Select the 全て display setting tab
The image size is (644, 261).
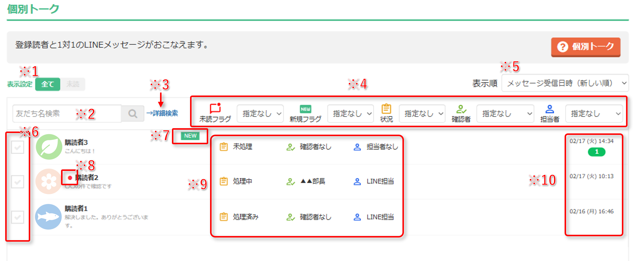pos(48,84)
